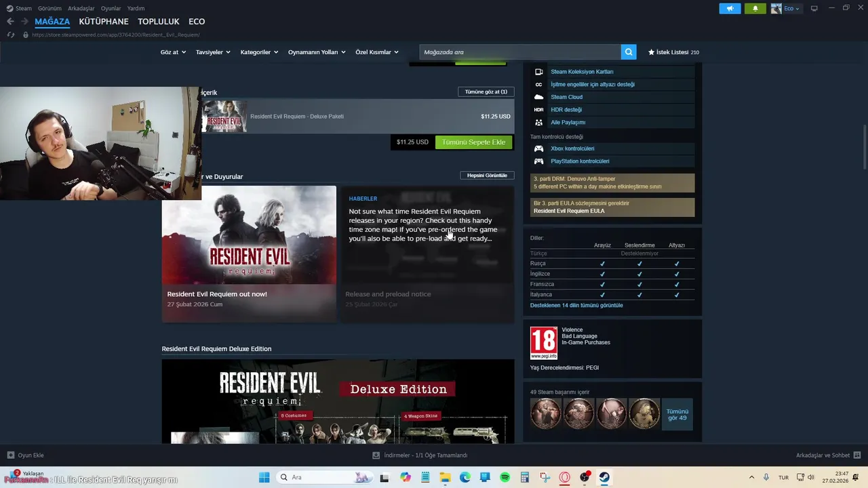Expand the Göz at dropdown
Screen dimensions: 868x488
point(173,52)
